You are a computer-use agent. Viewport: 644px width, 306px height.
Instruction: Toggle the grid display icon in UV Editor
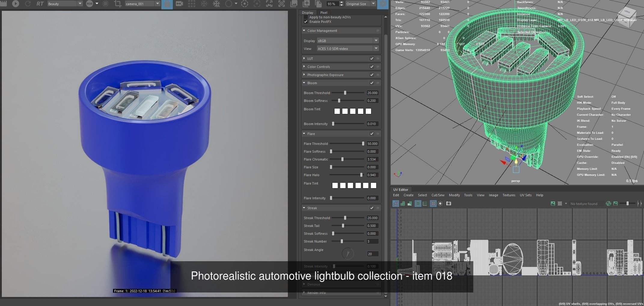point(433,203)
